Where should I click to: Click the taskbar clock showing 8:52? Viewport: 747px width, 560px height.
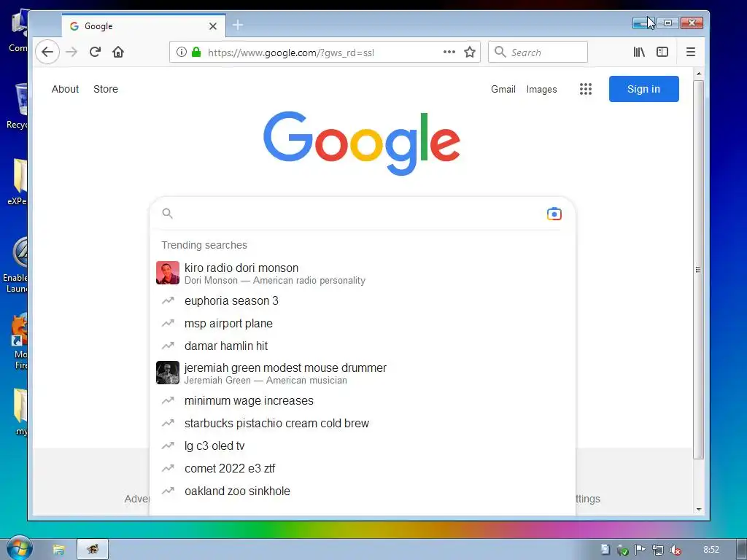711,550
